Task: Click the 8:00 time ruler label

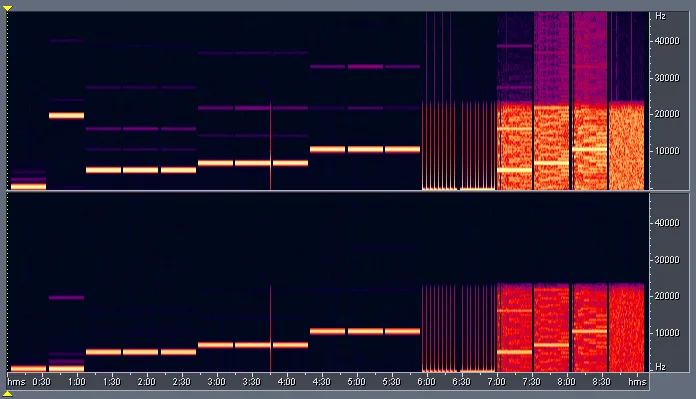Action: click(x=566, y=382)
